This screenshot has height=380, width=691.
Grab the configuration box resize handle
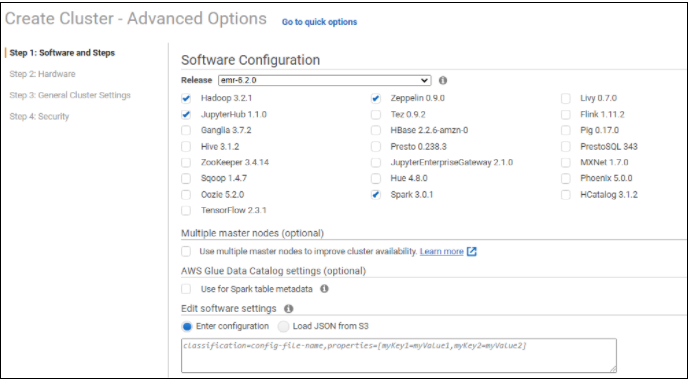tap(613, 369)
